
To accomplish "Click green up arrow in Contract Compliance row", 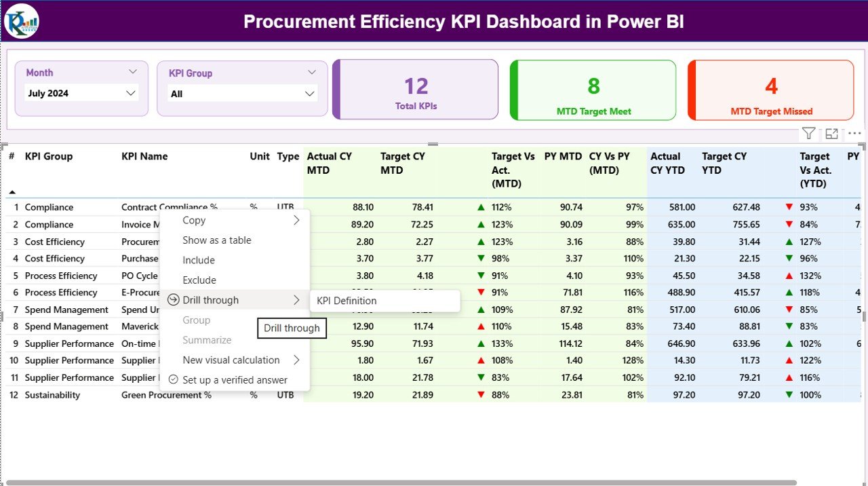I will point(481,207).
